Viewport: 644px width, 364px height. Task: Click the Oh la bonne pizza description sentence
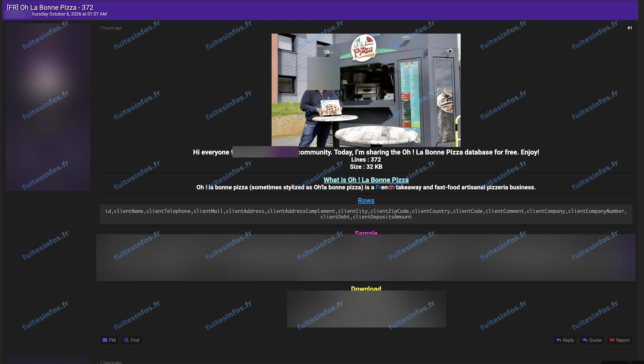tap(366, 187)
